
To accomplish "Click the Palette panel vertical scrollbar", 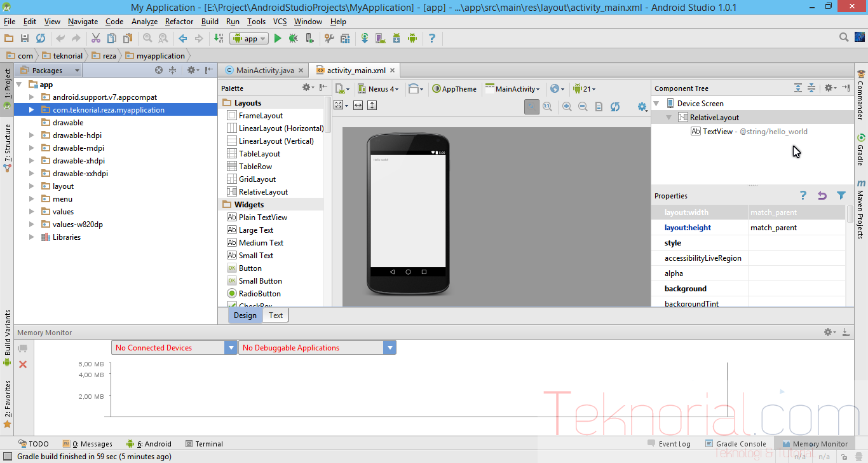I will pyautogui.click(x=328, y=114).
